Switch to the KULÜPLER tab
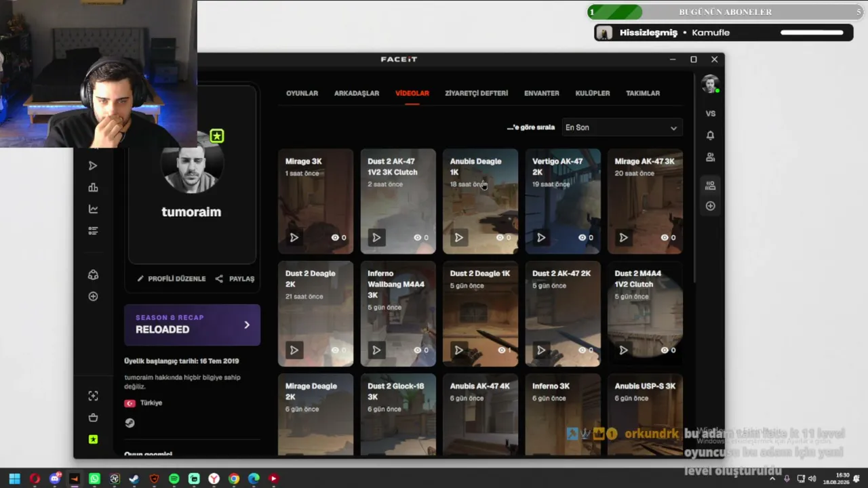 [x=593, y=94]
